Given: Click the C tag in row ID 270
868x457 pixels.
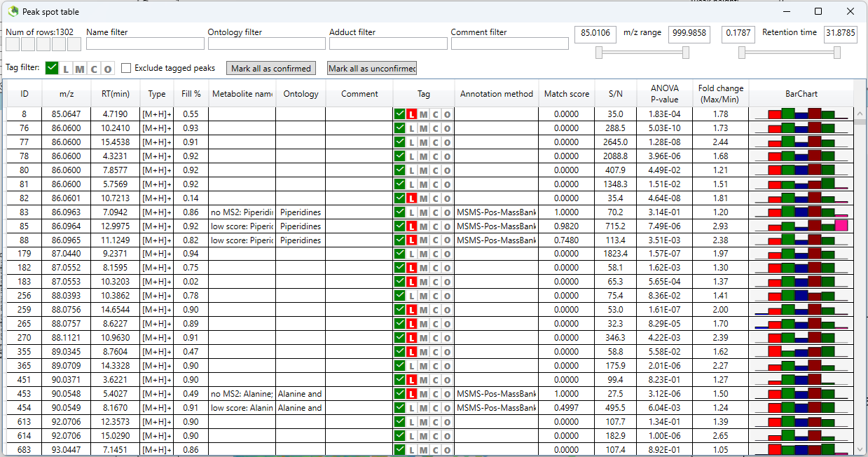Looking at the screenshot, I should [x=435, y=338].
